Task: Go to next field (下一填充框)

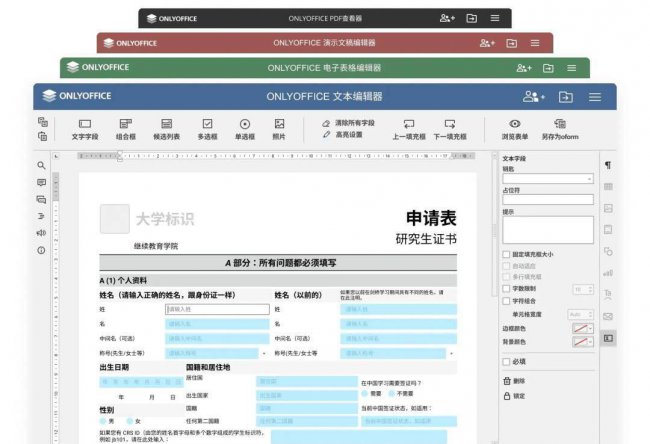Action: (x=450, y=129)
